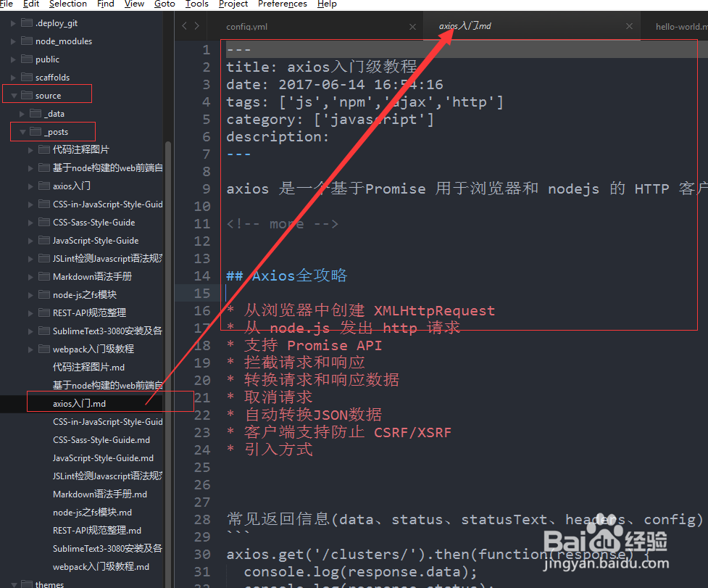
Task: Expand the .deploy_git folder arrow
Action: click(x=13, y=23)
